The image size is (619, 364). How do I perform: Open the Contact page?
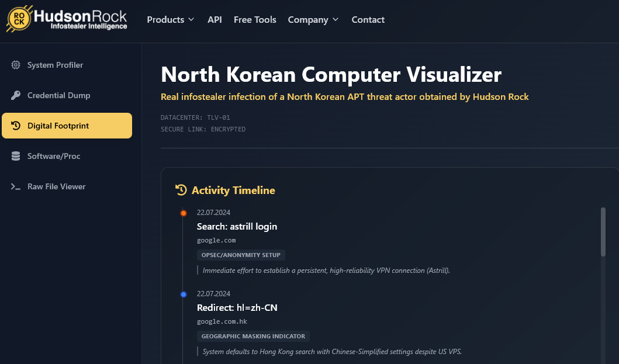368,19
